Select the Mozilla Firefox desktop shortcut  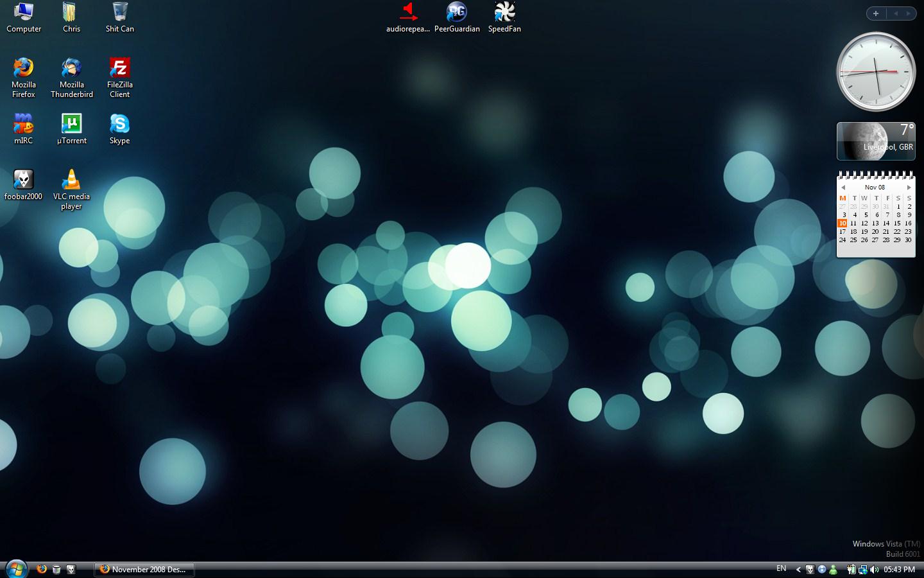[24, 78]
